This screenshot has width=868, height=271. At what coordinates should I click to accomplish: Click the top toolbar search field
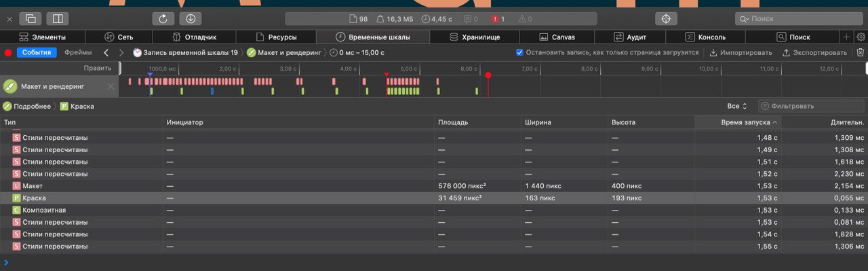pyautogui.click(x=799, y=19)
